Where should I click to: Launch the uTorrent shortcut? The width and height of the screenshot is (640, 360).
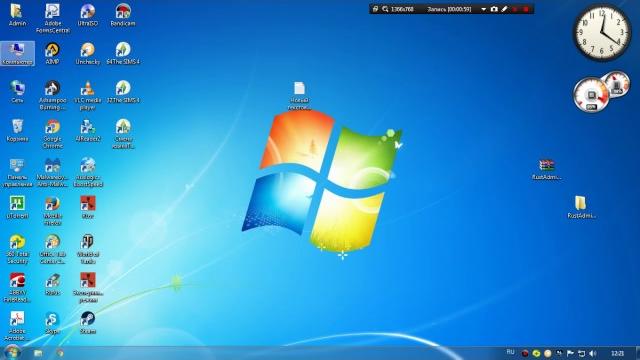pyautogui.click(x=17, y=207)
